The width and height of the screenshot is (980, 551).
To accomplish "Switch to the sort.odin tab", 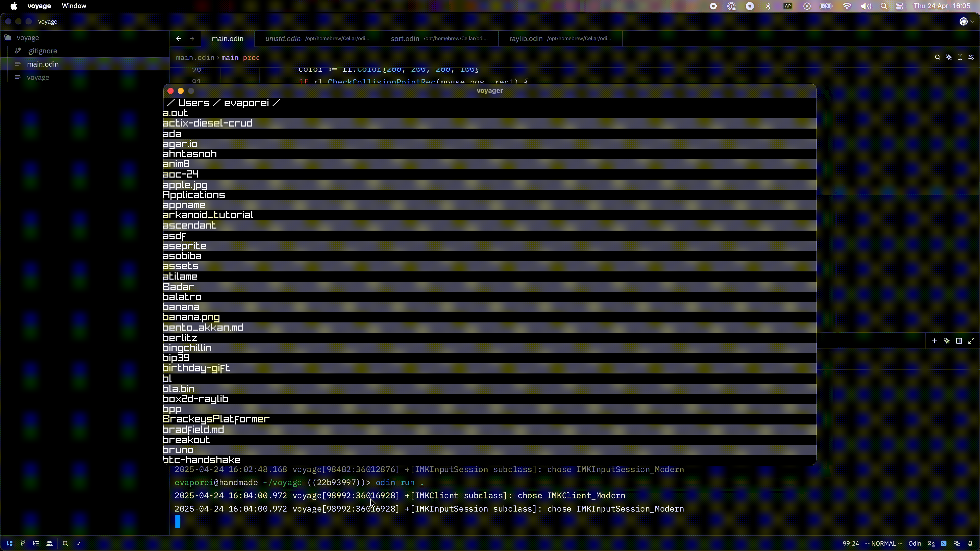I will [x=439, y=39].
